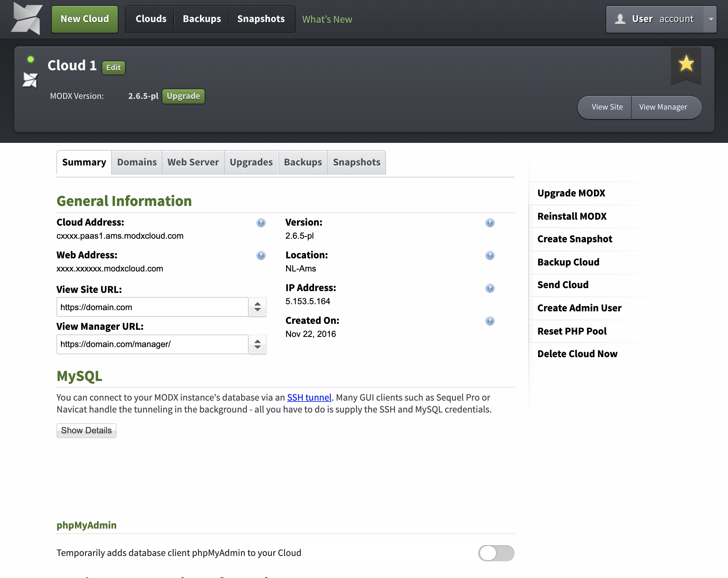Click the location value NL-Ams
728x578 pixels.
point(301,269)
